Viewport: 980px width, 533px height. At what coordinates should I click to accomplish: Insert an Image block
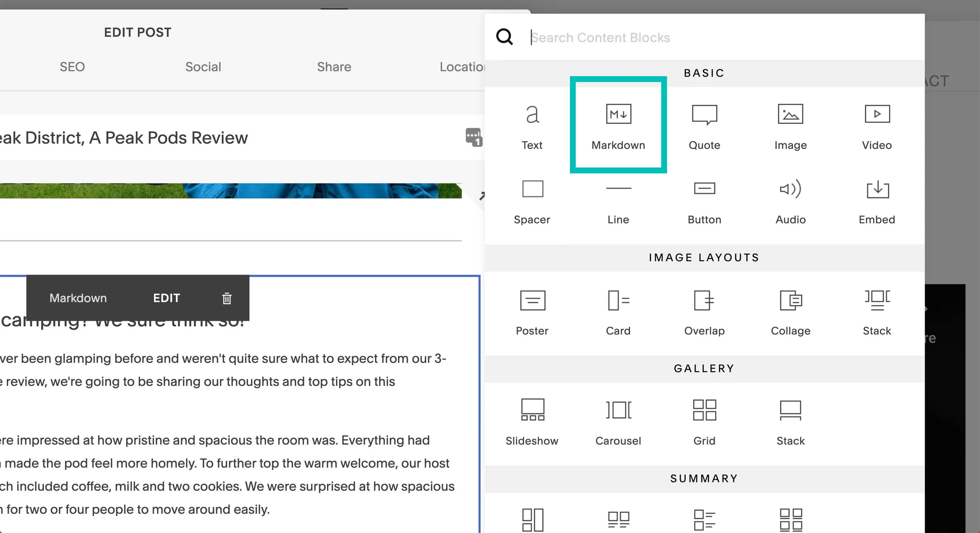click(x=790, y=126)
